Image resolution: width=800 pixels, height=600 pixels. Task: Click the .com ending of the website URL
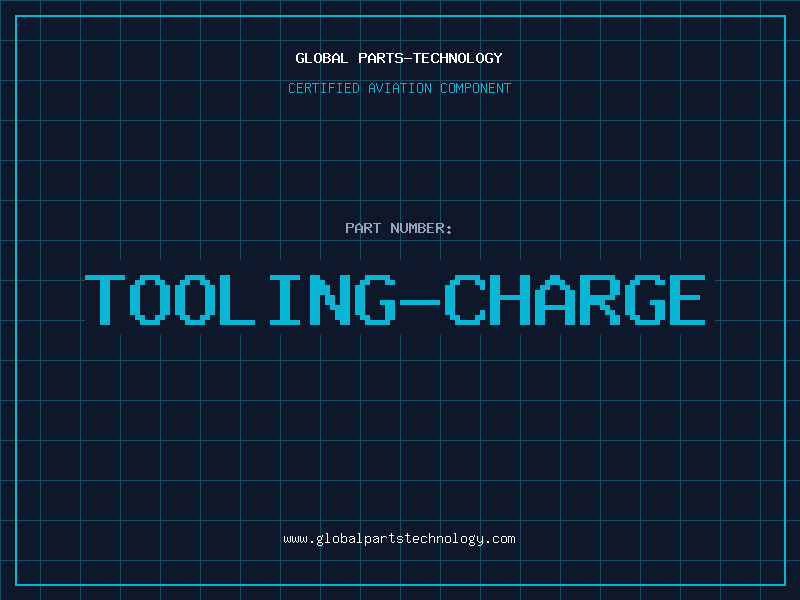click(501, 538)
